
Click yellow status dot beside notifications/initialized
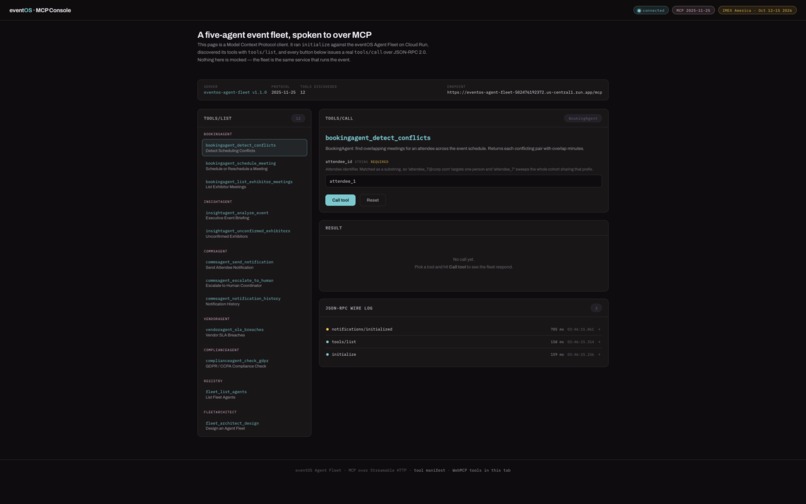point(327,329)
